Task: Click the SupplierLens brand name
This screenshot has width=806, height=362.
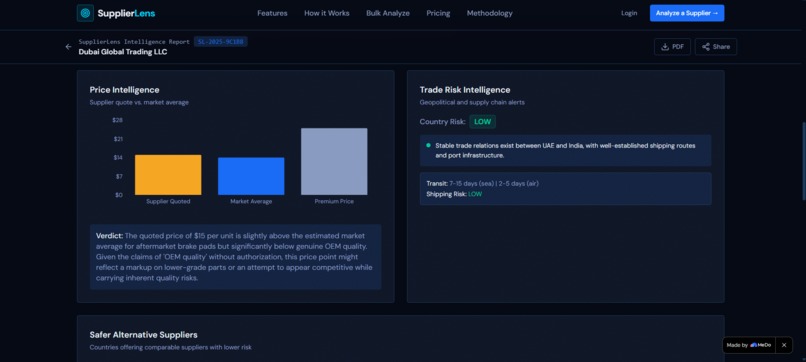Action: tap(126, 13)
